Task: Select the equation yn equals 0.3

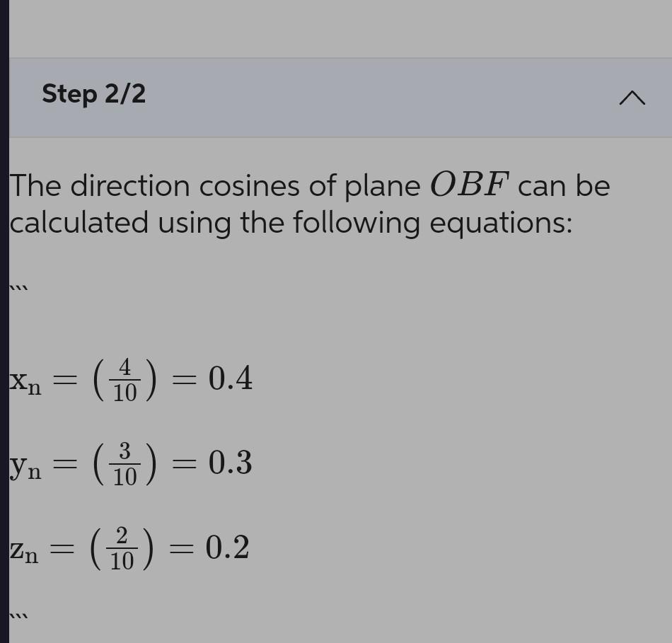Action: 131,463
